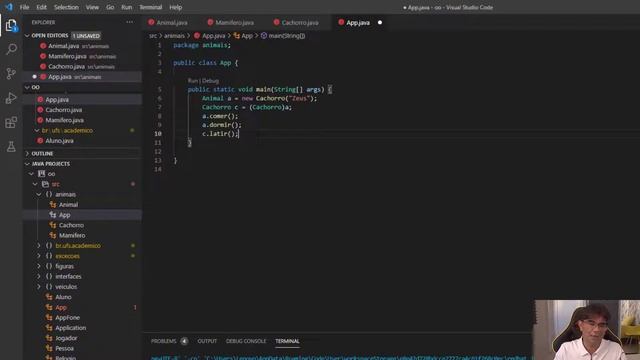The image size is (640, 360).
Task: Expand the veiculos package node
Action: [x=39, y=287]
